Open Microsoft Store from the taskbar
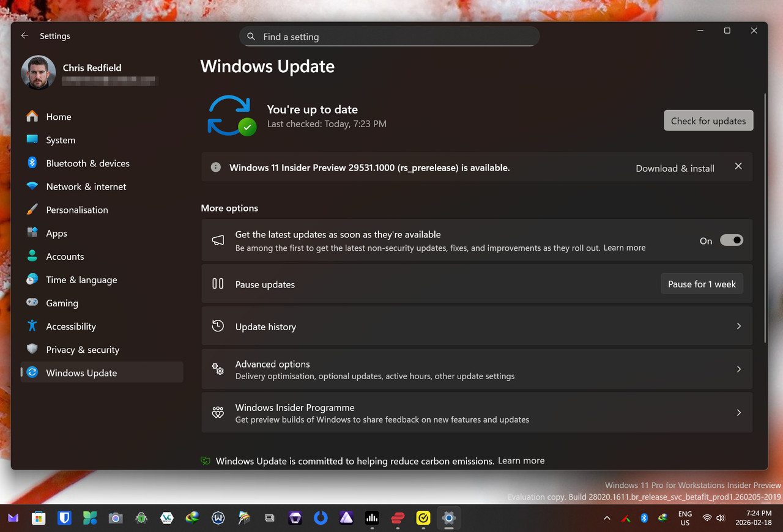This screenshot has width=783, height=532. tap(39, 518)
